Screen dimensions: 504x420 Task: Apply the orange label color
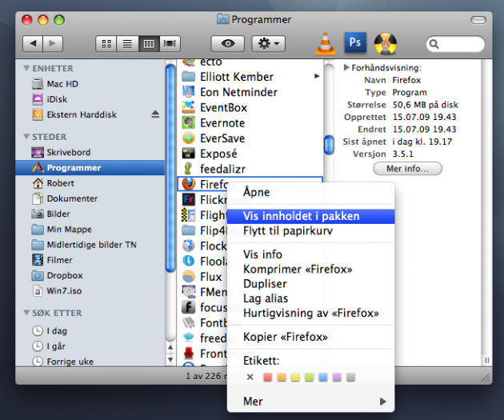[282, 378]
